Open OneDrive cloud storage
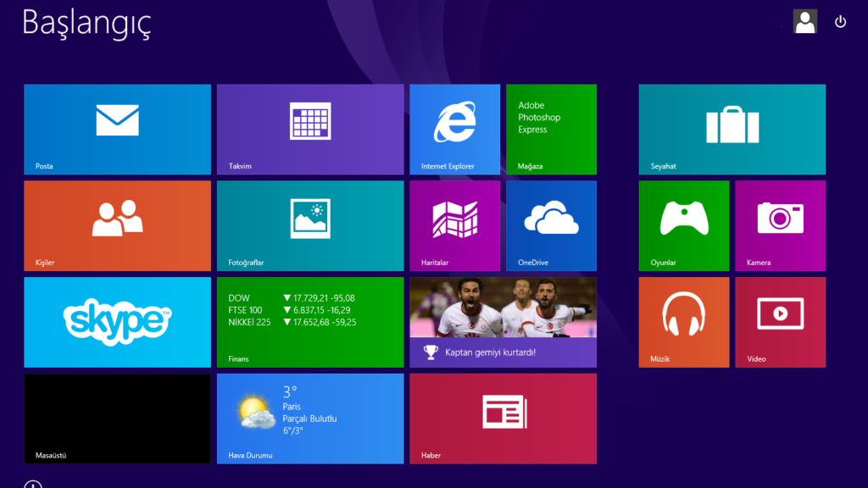This screenshot has width=868, height=488. pos(551,225)
